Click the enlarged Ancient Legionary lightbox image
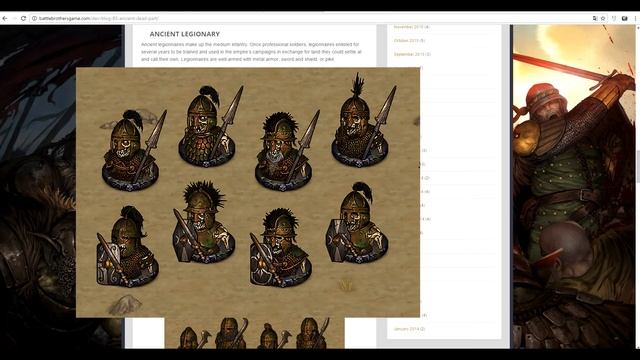The width and height of the screenshot is (640, 360). 248,192
